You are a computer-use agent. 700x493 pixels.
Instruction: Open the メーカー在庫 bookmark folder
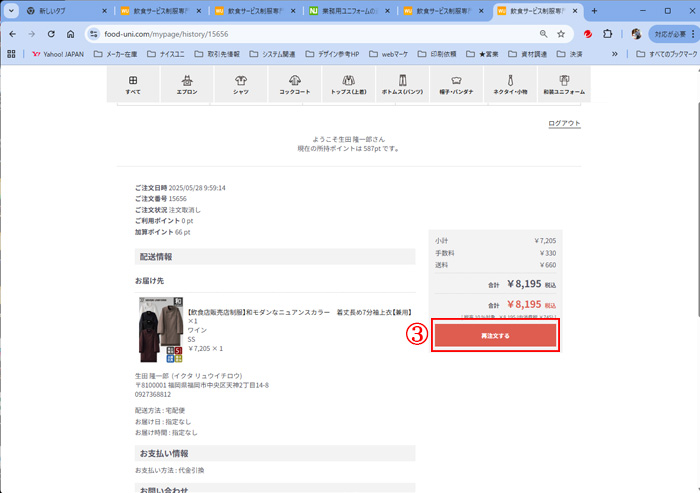point(116,54)
